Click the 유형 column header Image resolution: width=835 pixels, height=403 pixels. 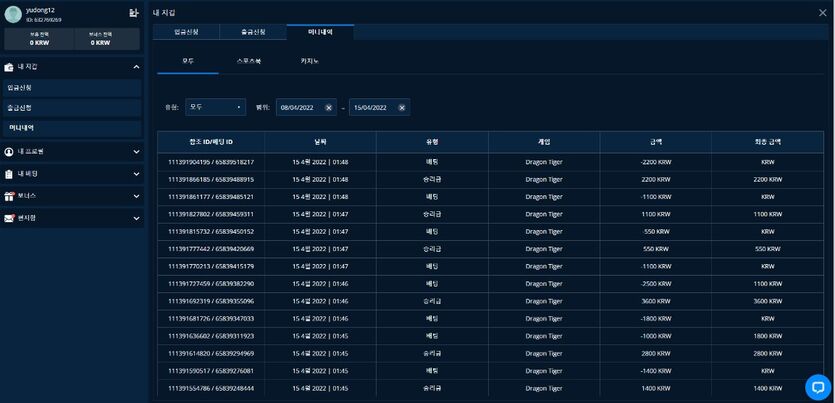432,142
